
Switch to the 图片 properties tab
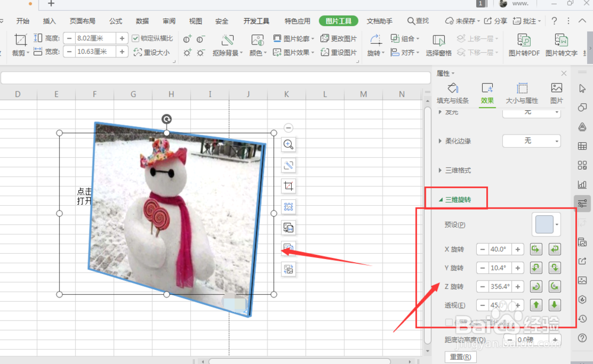(557, 93)
